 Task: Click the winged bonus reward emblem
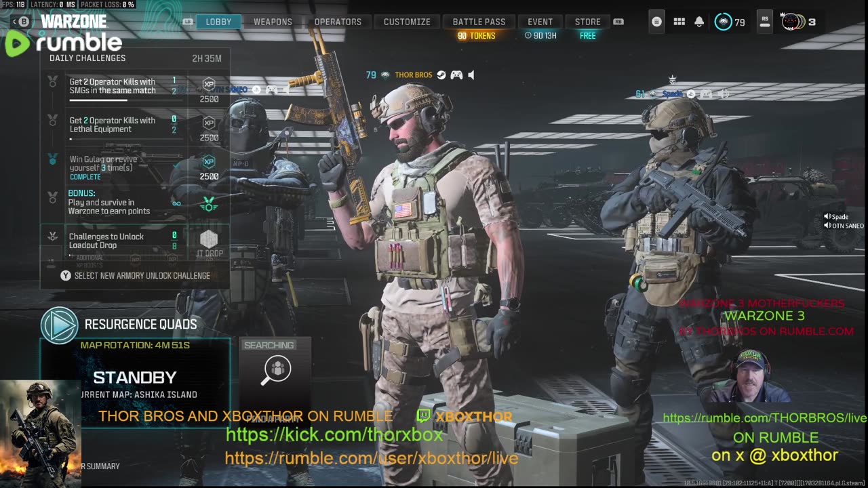[x=209, y=204]
